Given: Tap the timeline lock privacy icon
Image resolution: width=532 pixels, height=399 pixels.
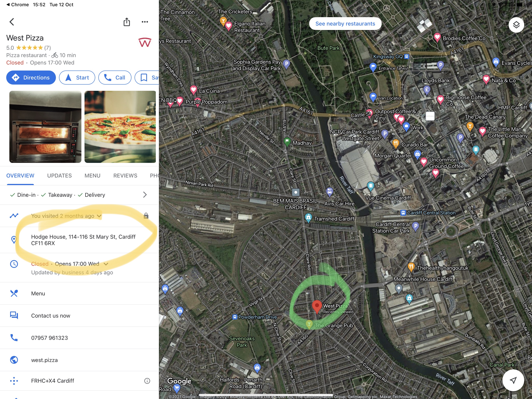Looking at the screenshot, I should (x=146, y=216).
